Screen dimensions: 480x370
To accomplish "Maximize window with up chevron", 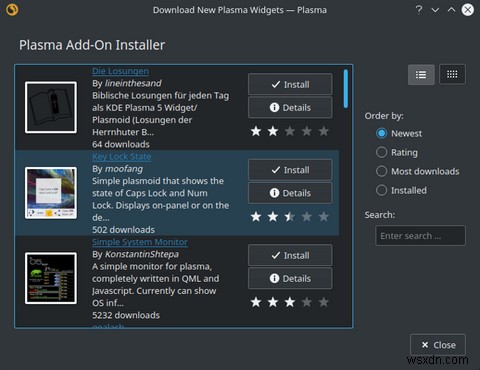I will (451, 10).
